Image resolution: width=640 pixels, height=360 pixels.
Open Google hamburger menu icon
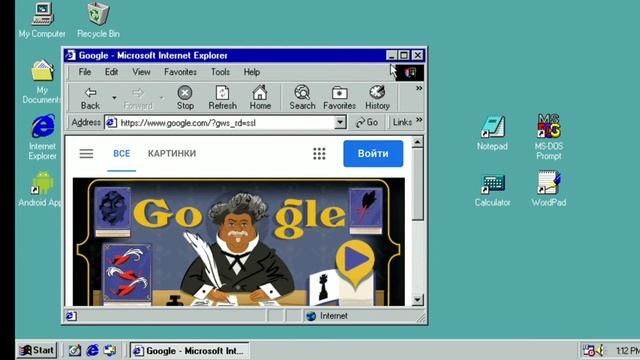click(x=86, y=153)
